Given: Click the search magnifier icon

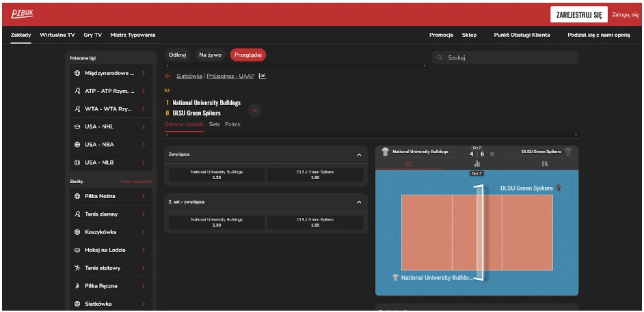Looking at the screenshot, I should [x=440, y=58].
